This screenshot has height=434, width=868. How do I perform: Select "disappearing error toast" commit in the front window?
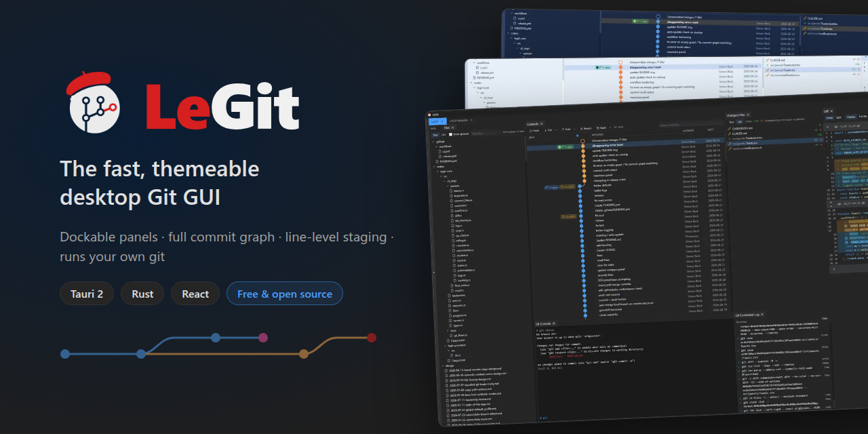pos(626,144)
